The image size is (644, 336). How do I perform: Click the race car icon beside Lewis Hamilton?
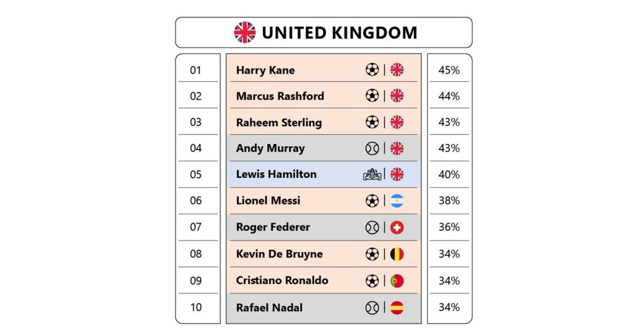(372, 174)
